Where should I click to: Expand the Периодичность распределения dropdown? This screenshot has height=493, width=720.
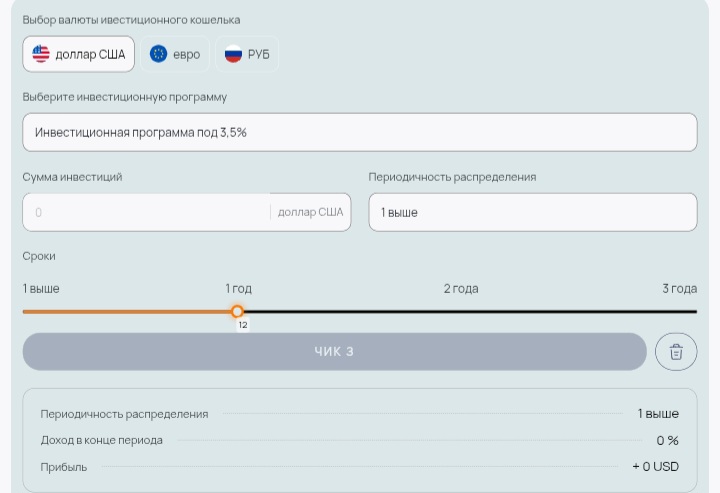[x=532, y=212]
